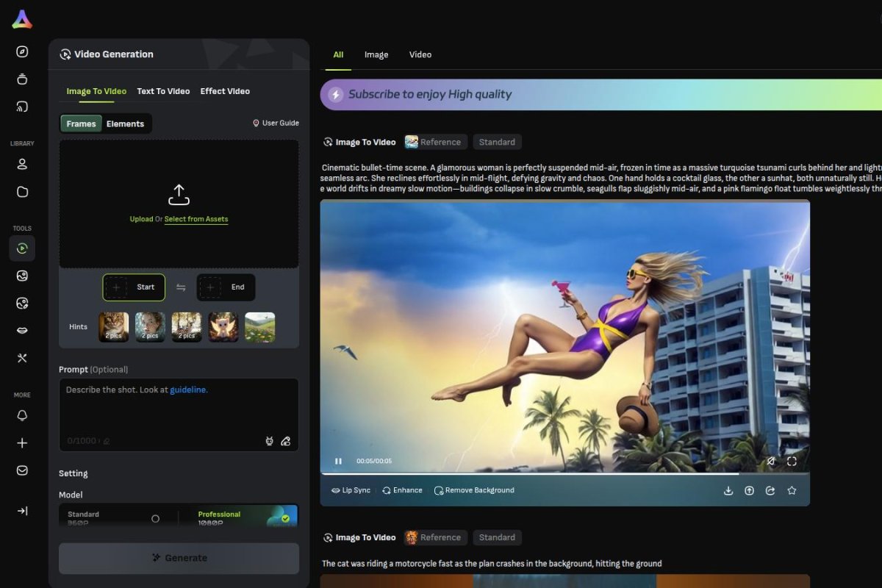Open the notifications bell in sidebar
This screenshot has width=882, height=588.
point(22,415)
